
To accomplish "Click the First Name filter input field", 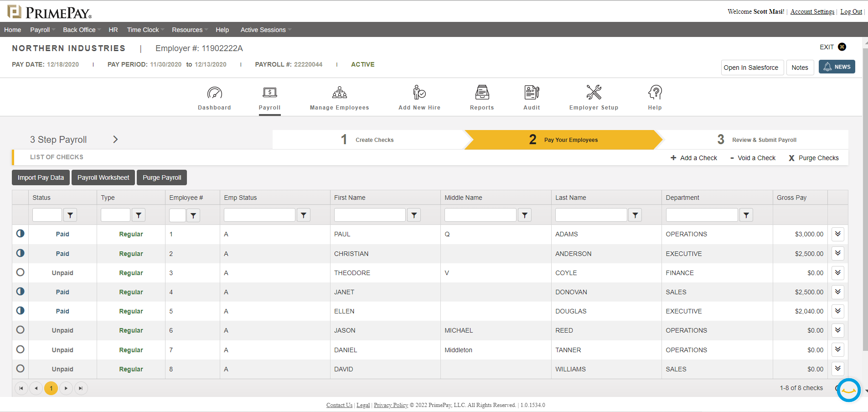I will coord(369,214).
